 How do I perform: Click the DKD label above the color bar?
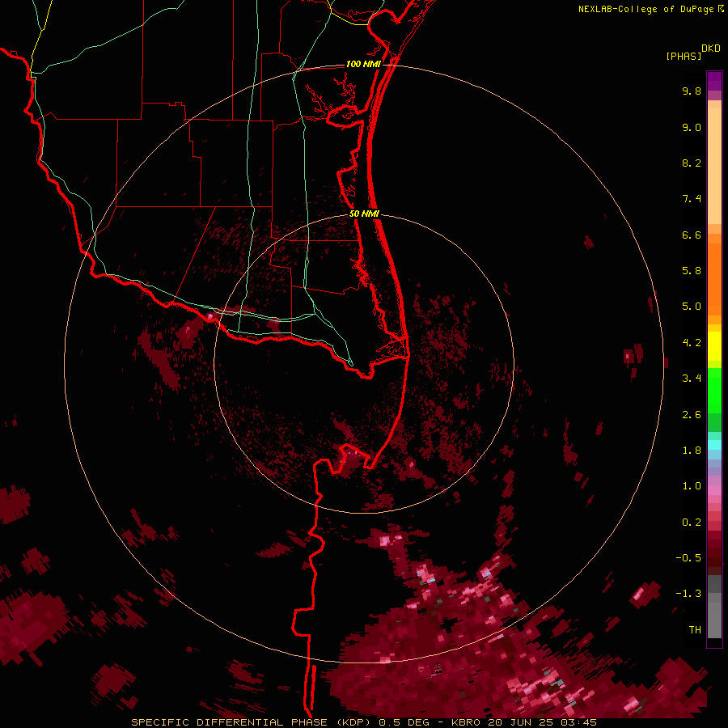coord(711,49)
